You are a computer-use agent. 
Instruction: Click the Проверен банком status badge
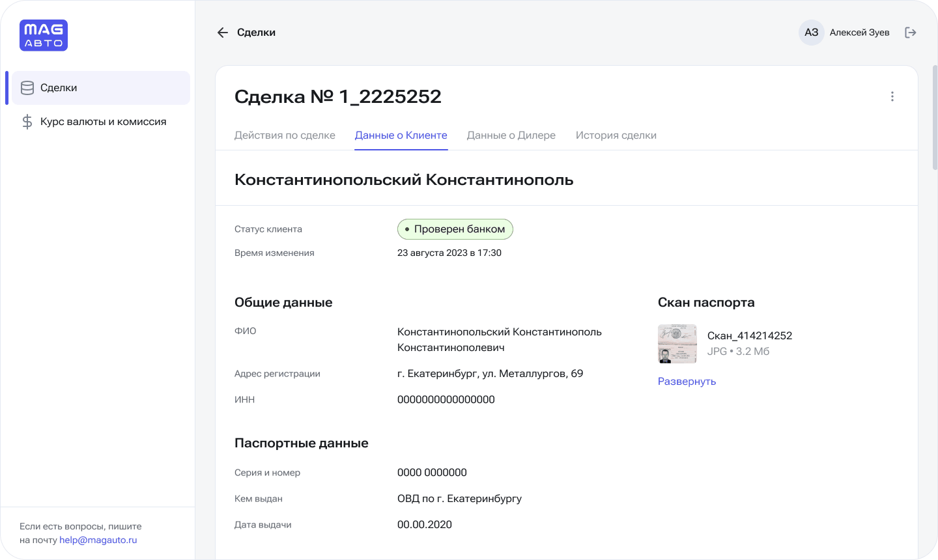point(455,229)
